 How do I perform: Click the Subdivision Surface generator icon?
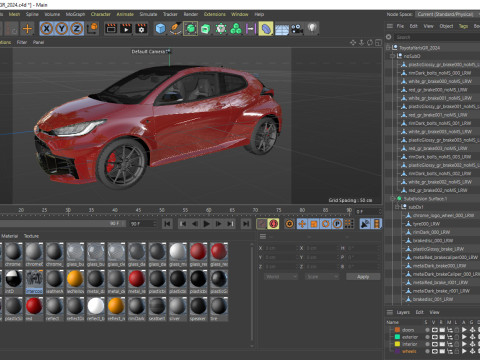coord(190,29)
